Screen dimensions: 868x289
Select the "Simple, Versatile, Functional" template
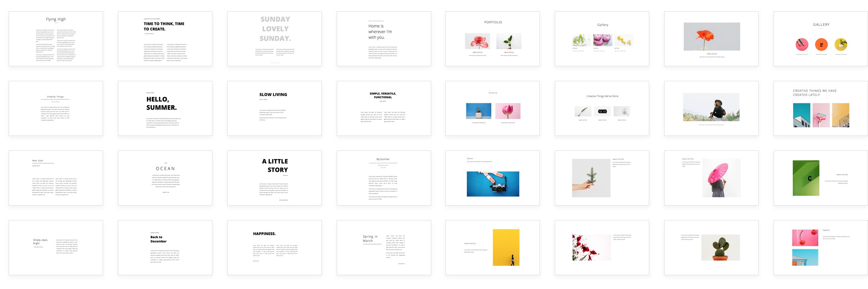click(x=384, y=109)
